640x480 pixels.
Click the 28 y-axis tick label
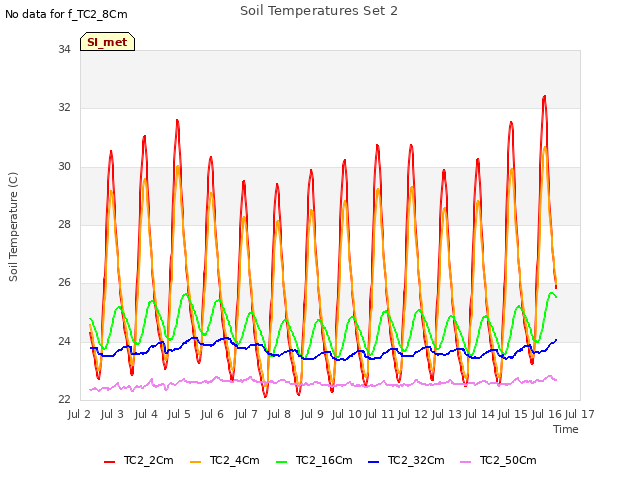[64, 224]
